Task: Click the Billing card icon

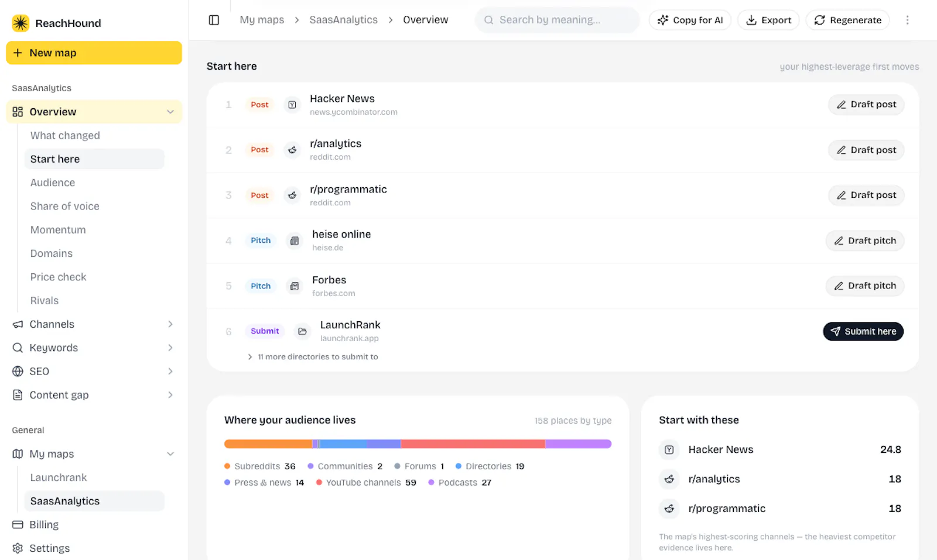Action: [x=18, y=525]
